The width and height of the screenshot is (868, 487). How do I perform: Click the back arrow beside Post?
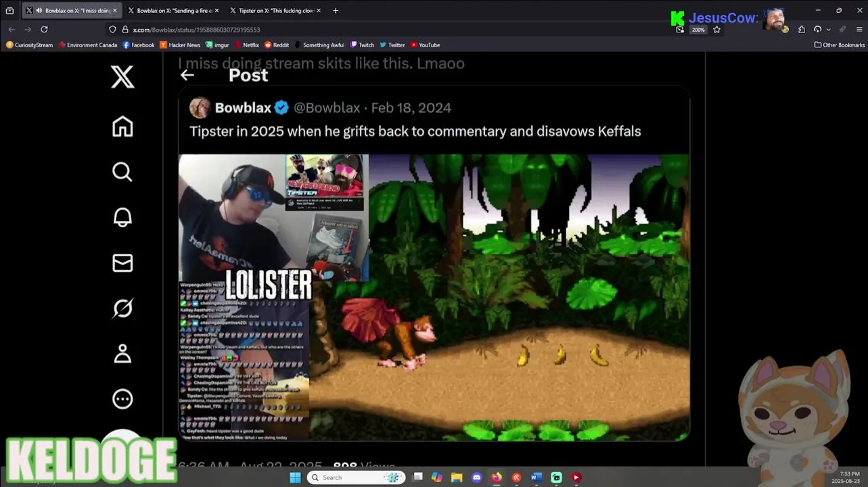(187, 75)
